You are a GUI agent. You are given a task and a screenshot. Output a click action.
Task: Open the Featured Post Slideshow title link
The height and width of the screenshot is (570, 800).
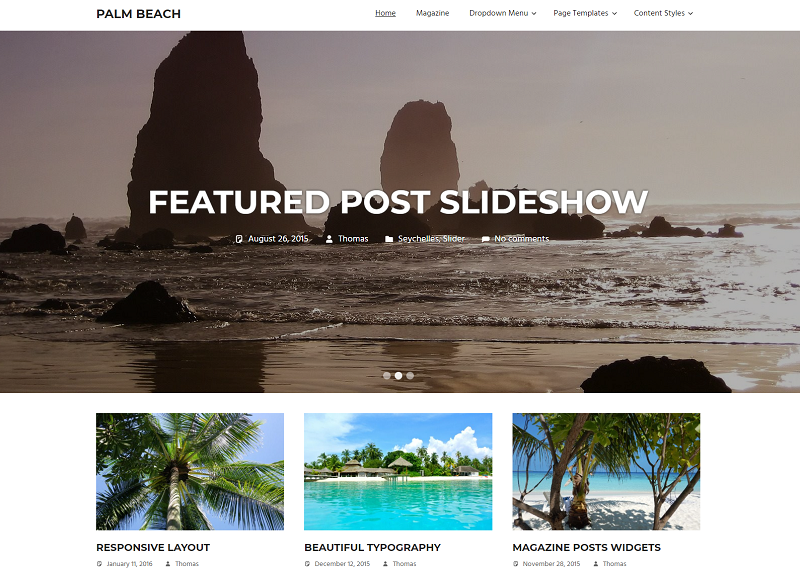pos(398,202)
